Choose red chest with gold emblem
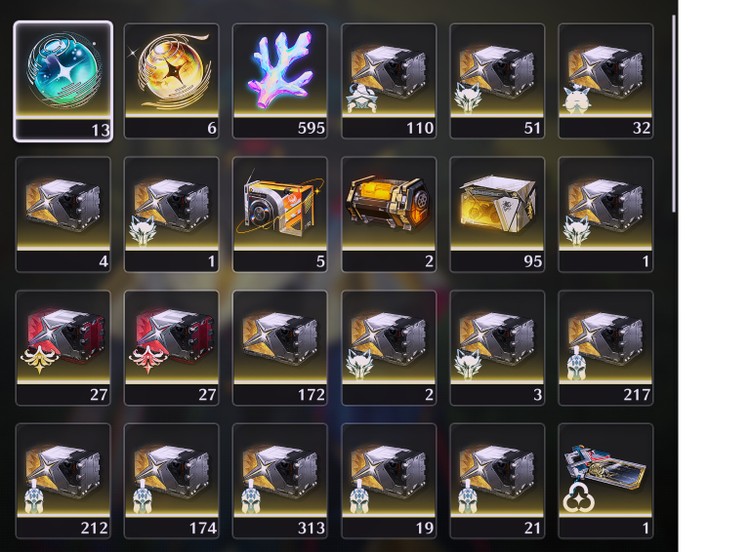 pyautogui.click(x=63, y=348)
